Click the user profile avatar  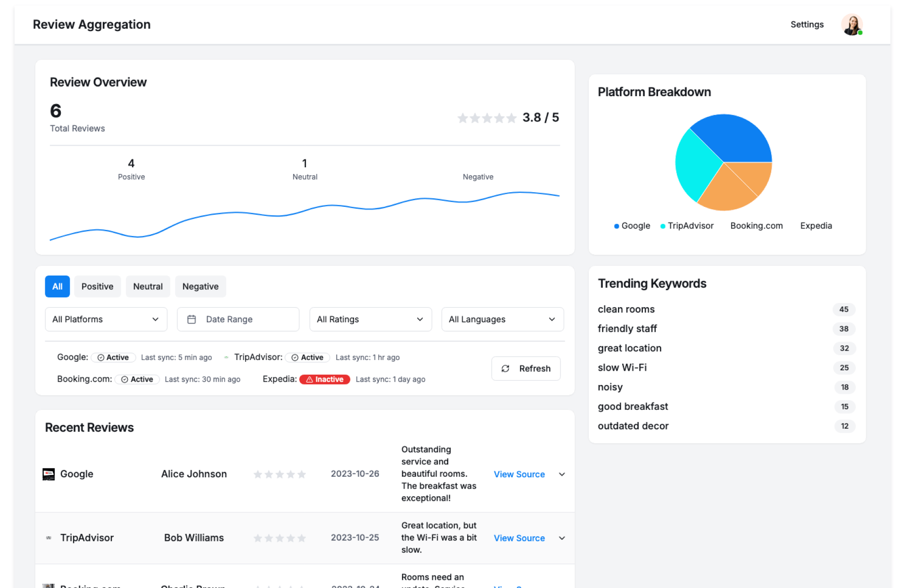[x=851, y=24]
